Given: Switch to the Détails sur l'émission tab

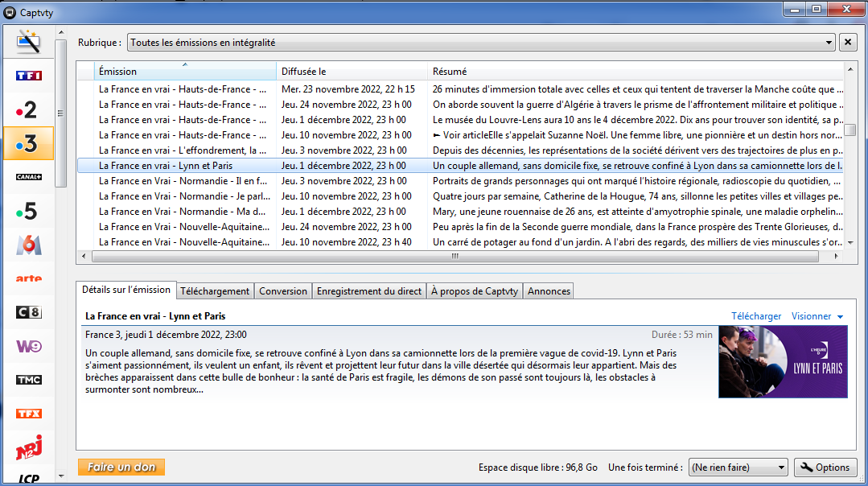Looking at the screenshot, I should click(x=126, y=290).
